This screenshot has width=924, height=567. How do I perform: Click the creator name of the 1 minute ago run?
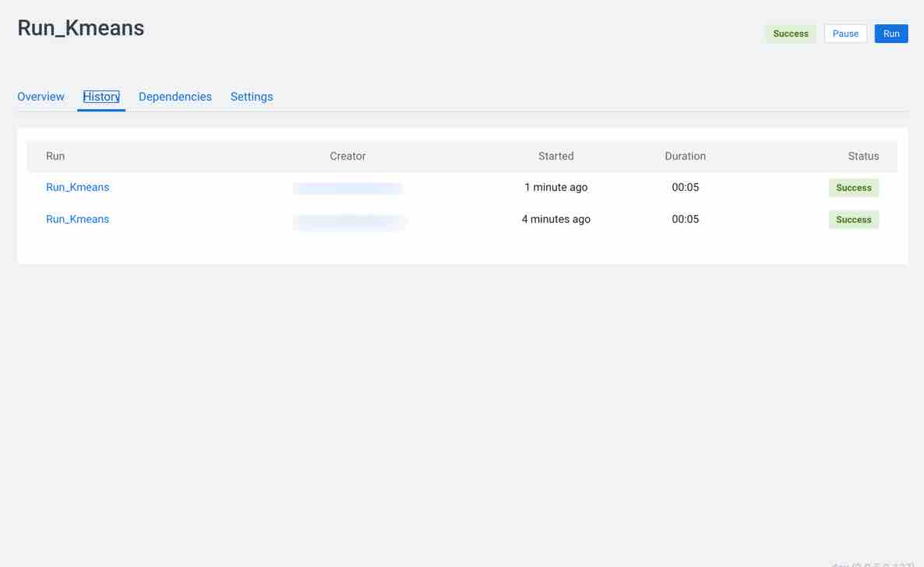click(x=347, y=188)
